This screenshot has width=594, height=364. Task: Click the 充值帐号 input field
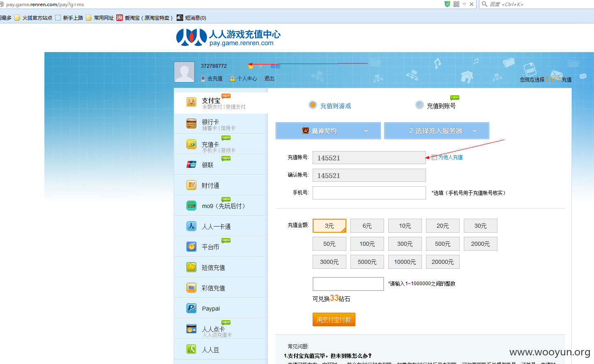pyautogui.click(x=369, y=158)
